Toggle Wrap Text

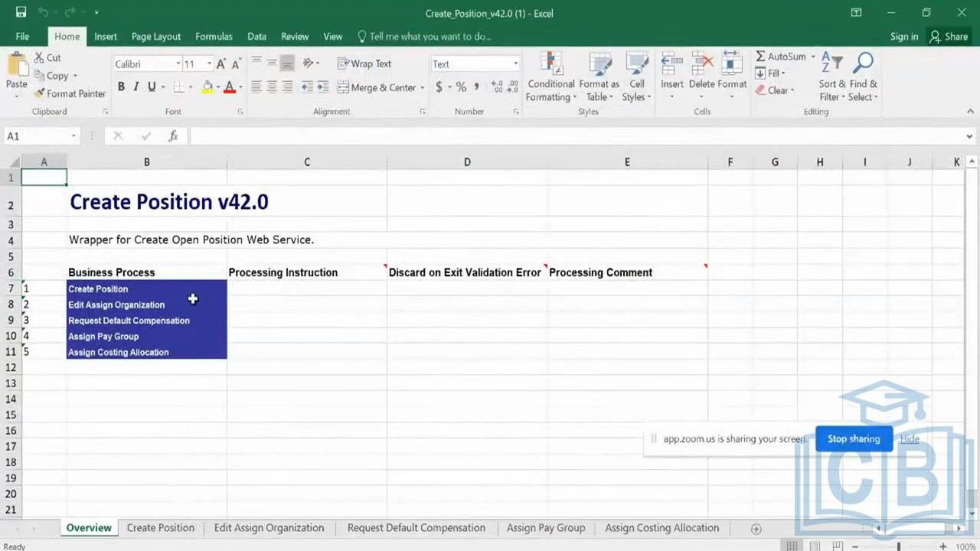[x=364, y=64]
